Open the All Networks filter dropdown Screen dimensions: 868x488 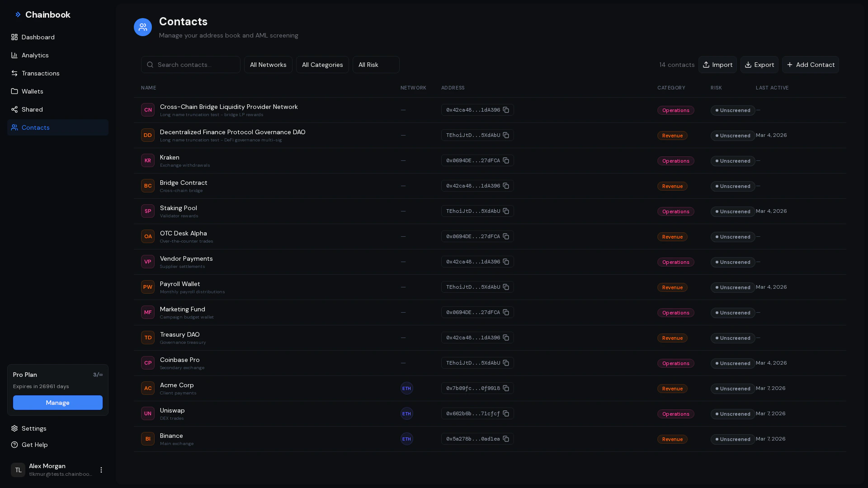(x=268, y=65)
